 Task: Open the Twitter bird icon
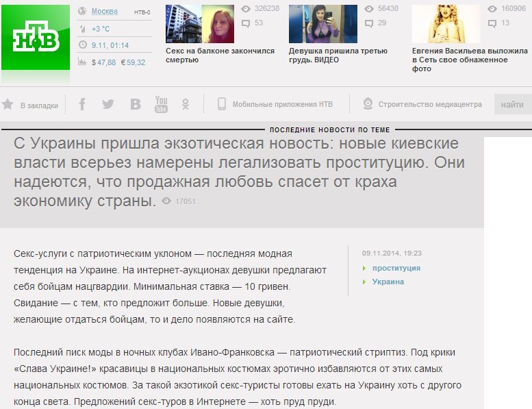click(x=107, y=104)
